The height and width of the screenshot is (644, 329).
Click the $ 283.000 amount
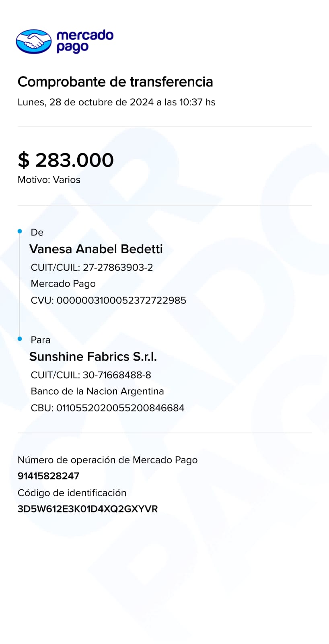click(66, 160)
